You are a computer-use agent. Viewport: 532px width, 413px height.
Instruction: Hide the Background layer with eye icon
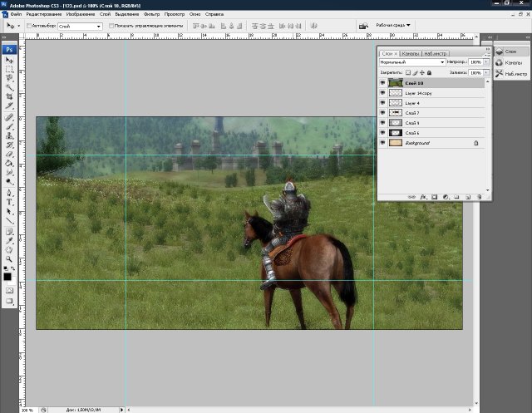pos(383,143)
